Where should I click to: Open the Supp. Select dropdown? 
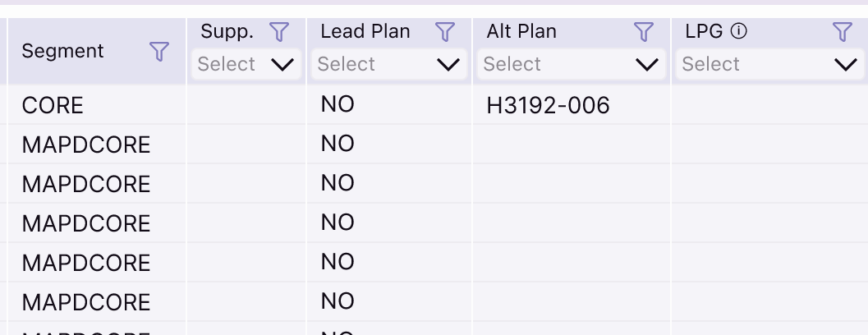click(x=246, y=64)
